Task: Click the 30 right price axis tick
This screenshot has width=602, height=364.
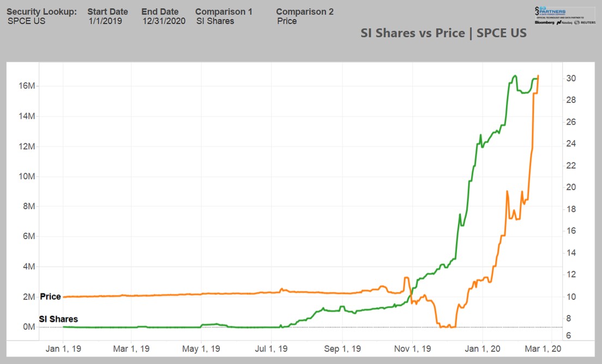Action: coord(571,78)
